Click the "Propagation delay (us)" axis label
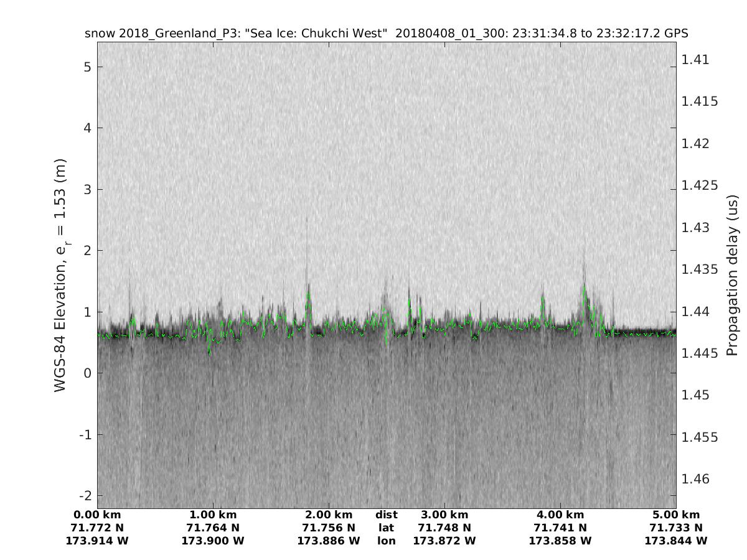 [732, 275]
